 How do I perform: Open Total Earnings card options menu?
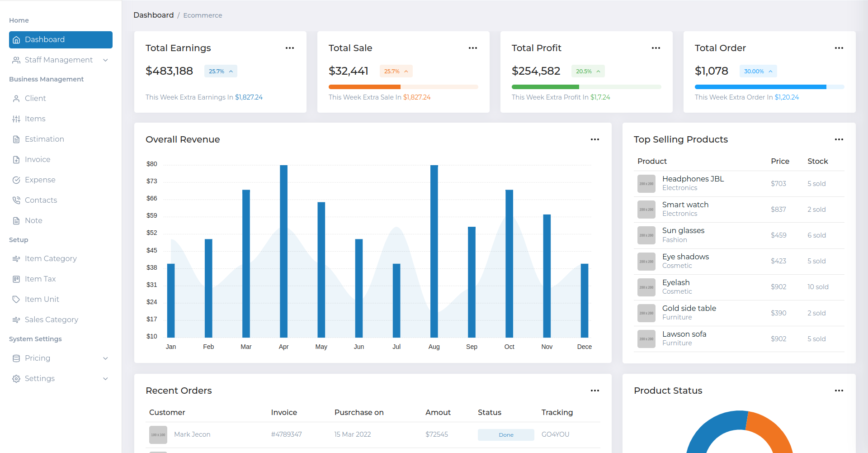290,48
